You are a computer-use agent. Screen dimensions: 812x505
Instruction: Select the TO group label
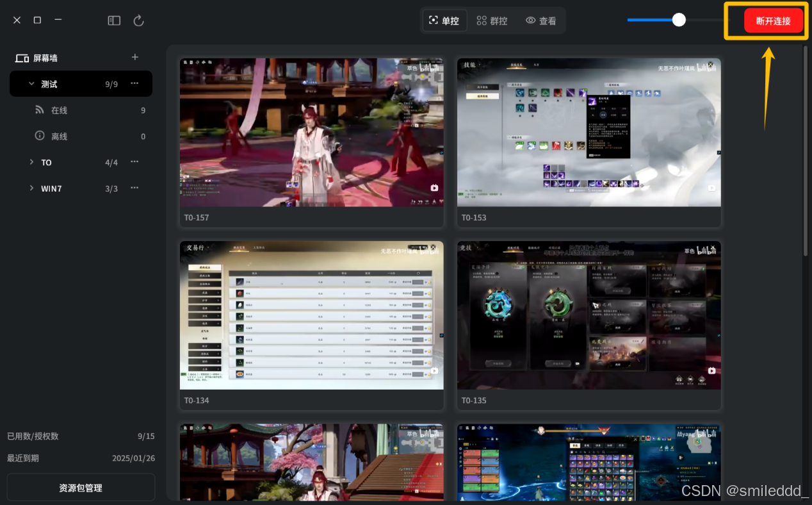coord(46,163)
